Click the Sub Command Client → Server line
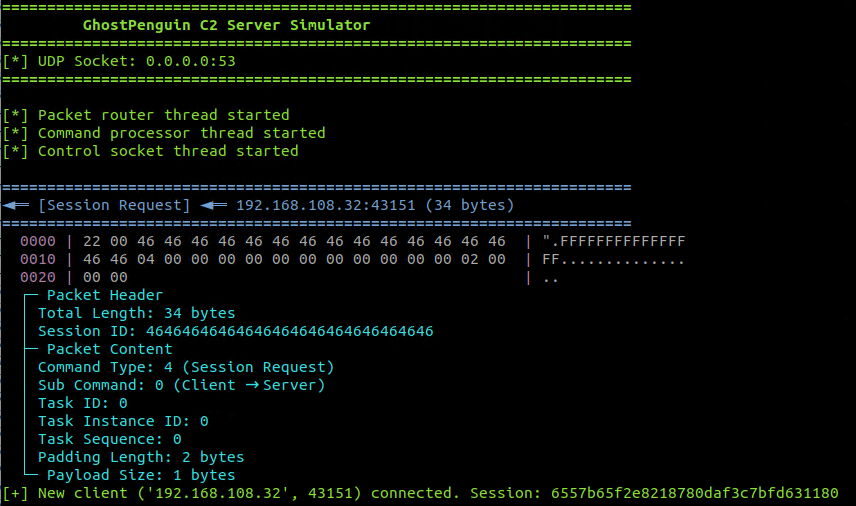Viewport: 856px width, 506px height. coord(181,385)
